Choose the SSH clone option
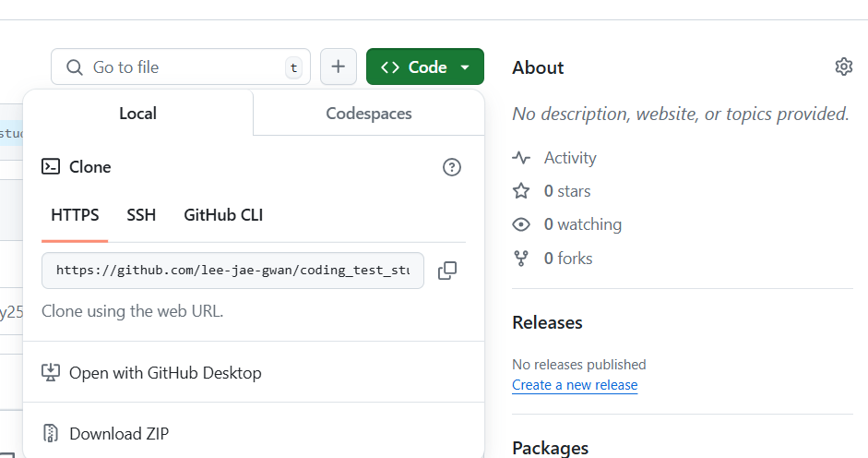Image resolution: width=868 pixels, height=458 pixels. tap(141, 215)
